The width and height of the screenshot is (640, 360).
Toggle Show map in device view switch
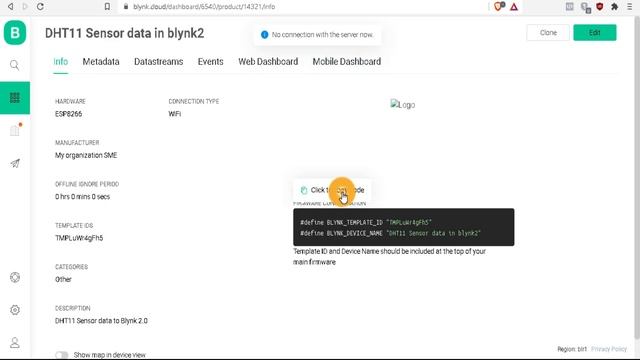click(x=62, y=355)
